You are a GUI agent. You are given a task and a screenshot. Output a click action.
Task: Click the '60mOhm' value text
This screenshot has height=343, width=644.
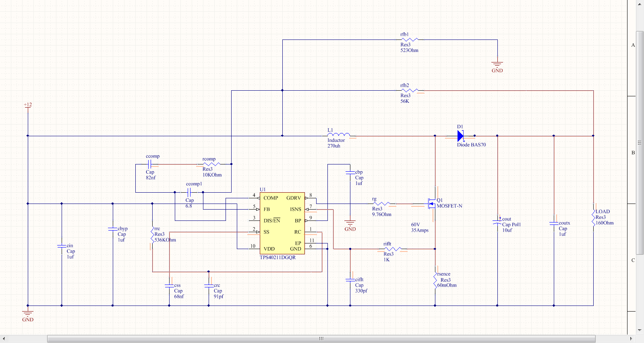(447, 285)
